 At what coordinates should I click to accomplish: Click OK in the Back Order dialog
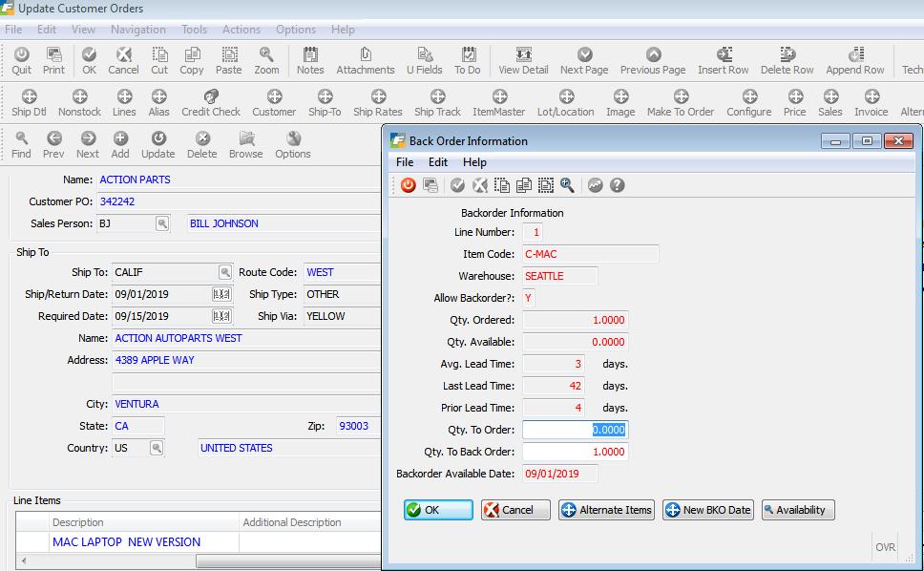438,510
